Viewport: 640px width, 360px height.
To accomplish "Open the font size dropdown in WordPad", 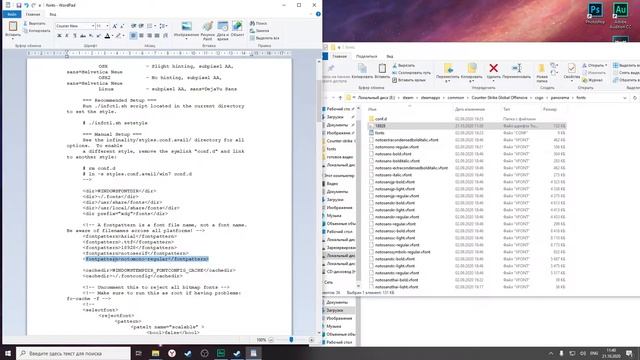I will pos(107,26).
